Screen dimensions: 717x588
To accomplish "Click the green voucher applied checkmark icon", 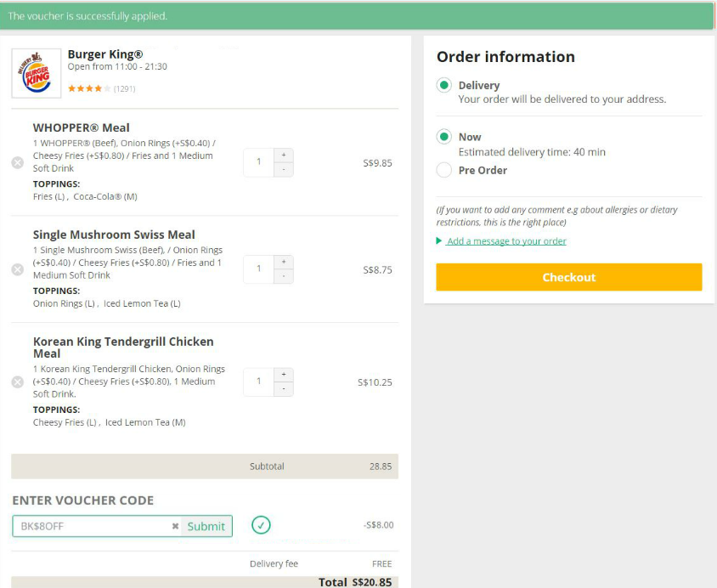I will [x=261, y=525].
